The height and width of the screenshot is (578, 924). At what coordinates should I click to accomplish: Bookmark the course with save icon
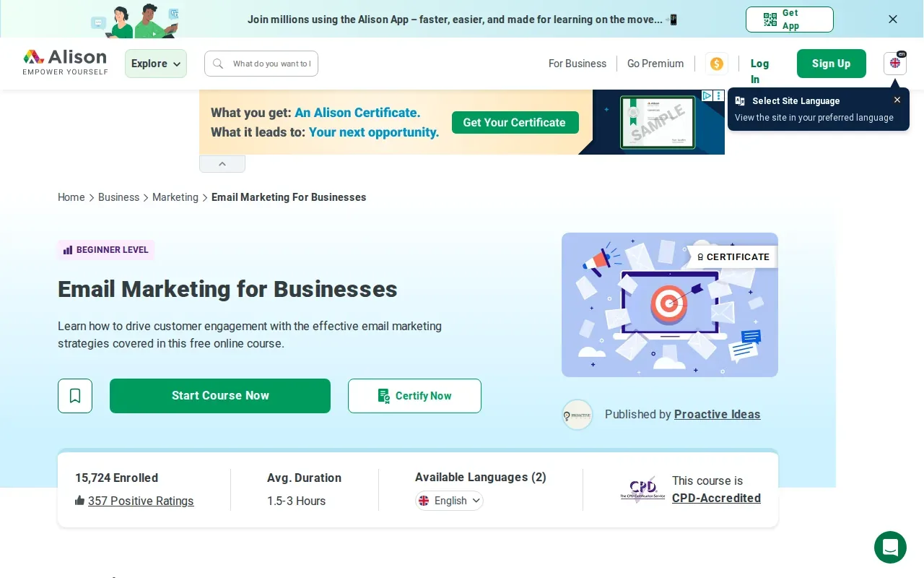(75, 396)
